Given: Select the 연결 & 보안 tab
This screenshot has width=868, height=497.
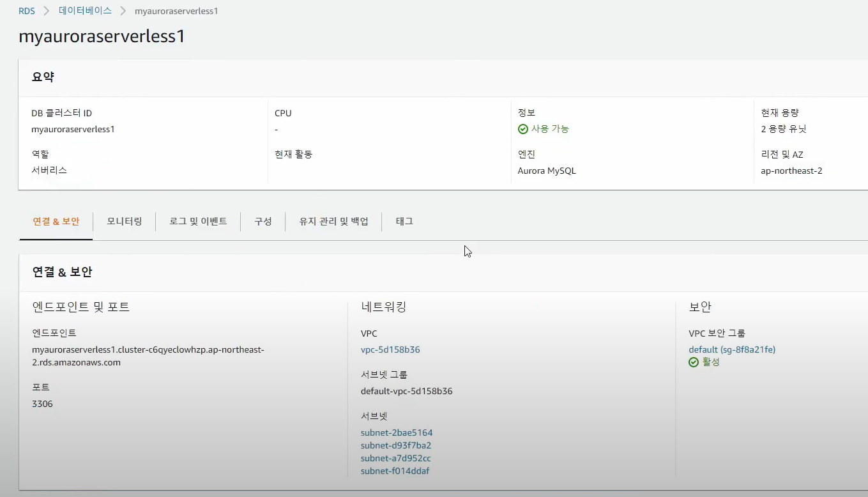Looking at the screenshot, I should (56, 222).
